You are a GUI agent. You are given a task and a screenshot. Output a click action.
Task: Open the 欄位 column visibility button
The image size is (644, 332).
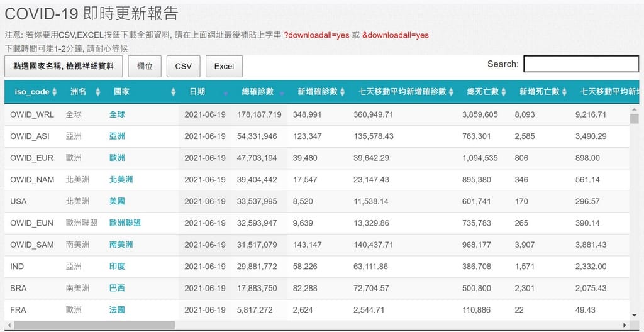pos(145,66)
